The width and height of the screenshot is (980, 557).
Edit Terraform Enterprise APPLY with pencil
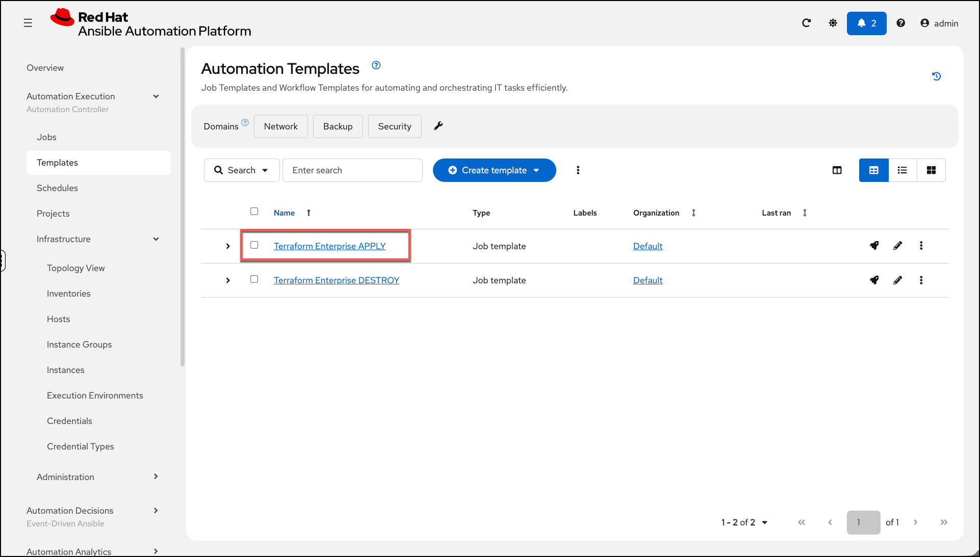point(897,246)
